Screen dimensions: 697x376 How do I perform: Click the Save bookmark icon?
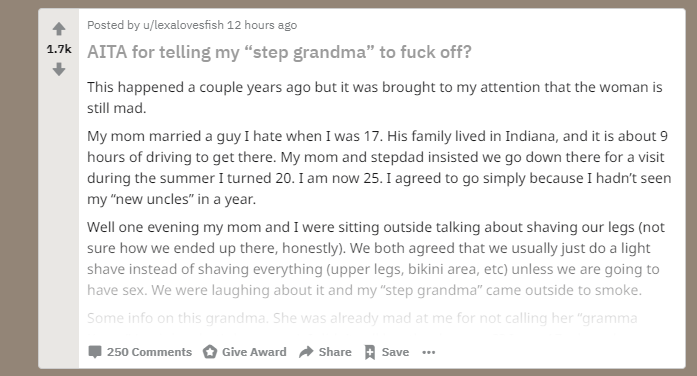370,352
